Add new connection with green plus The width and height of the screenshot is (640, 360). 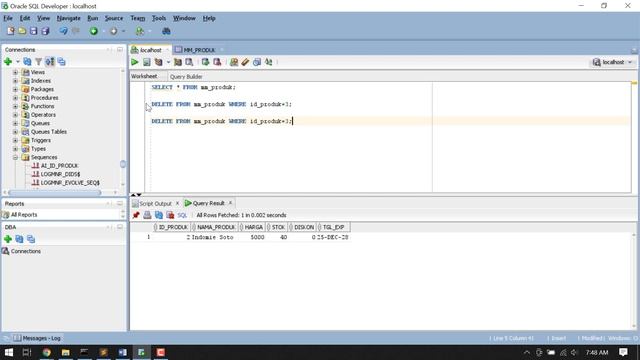8,62
